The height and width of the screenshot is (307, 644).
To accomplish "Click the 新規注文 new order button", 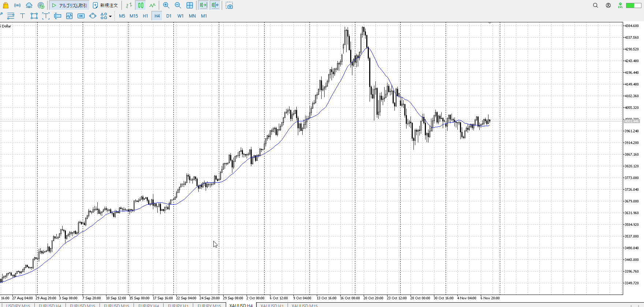I will coord(105,5).
